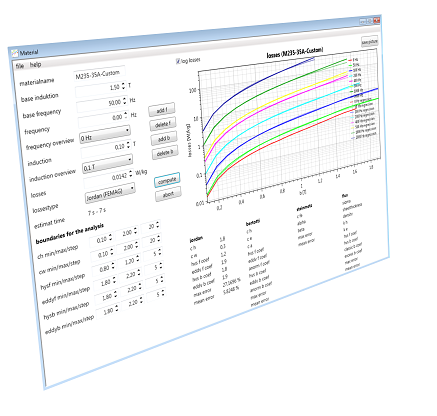Click the add f button
Screen dimensions: 437x416
[x=162, y=110]
